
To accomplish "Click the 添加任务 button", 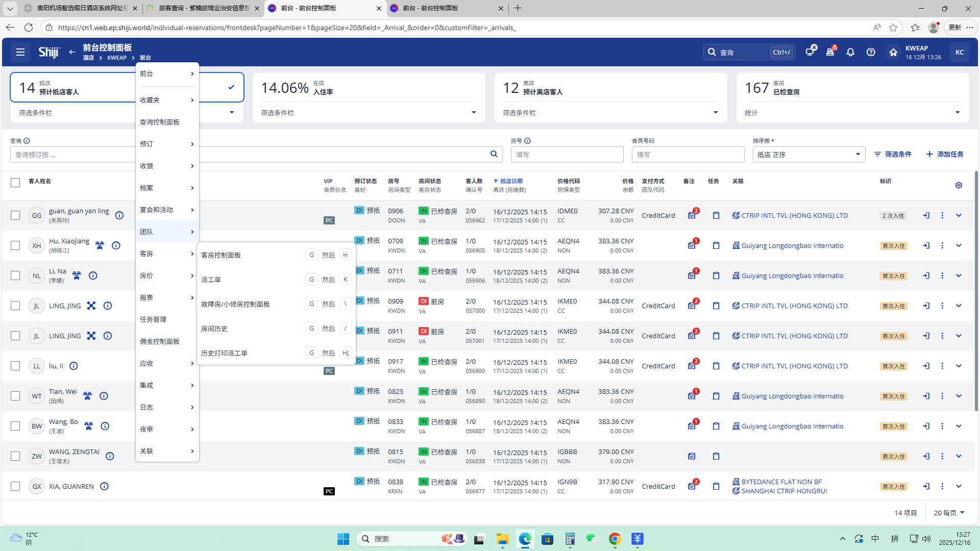I will 945,154.
